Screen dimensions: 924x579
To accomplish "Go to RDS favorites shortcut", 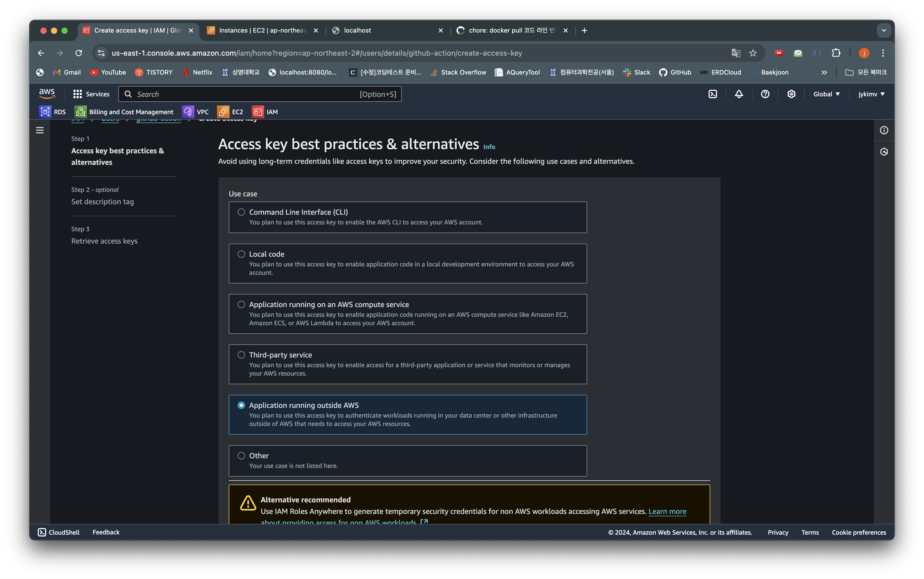I will pos(52,112).
